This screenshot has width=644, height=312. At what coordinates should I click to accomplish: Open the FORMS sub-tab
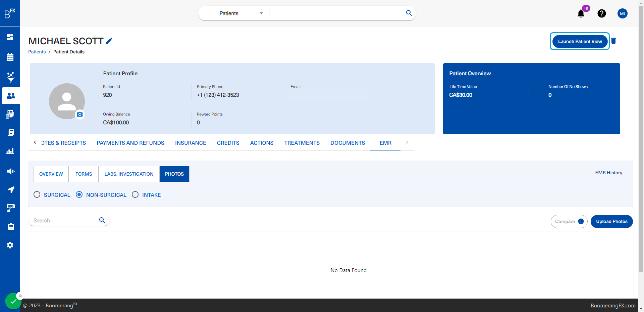[x=84, y=174]
